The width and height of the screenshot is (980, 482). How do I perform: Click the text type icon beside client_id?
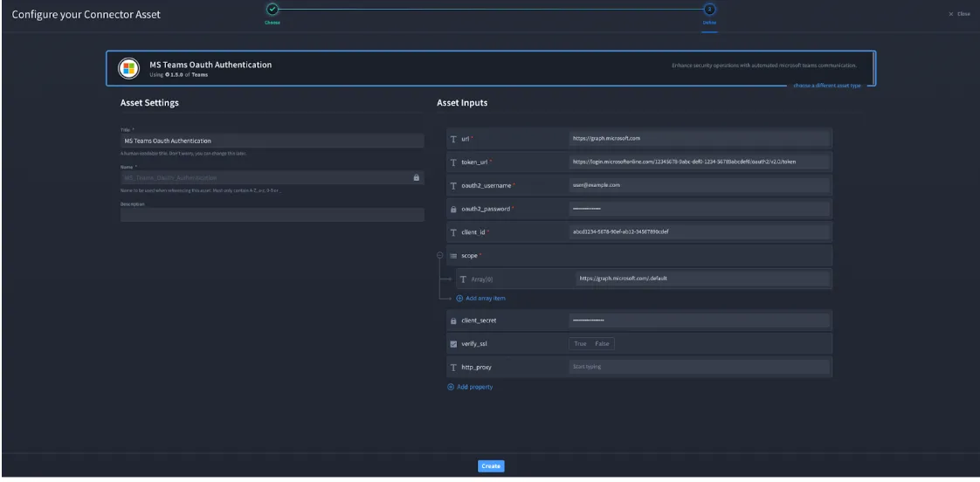point(453,232)
